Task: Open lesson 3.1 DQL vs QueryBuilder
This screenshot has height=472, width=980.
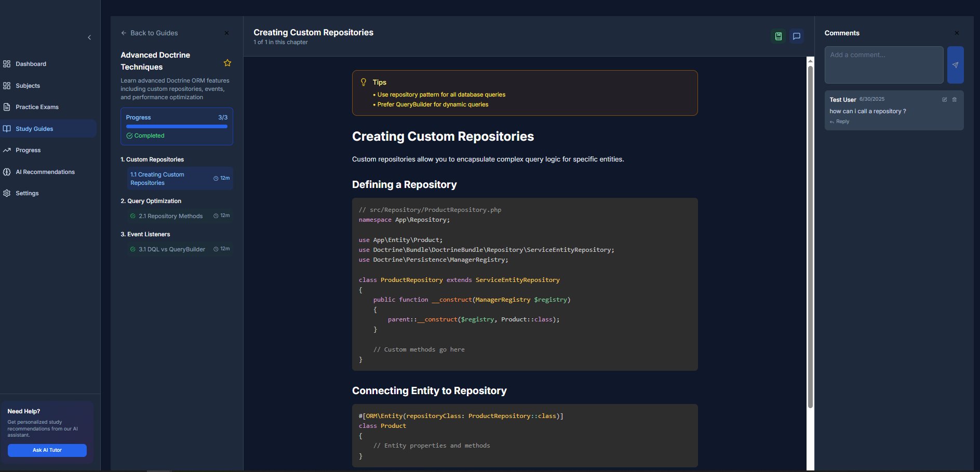Action: (x=180, y=249)
